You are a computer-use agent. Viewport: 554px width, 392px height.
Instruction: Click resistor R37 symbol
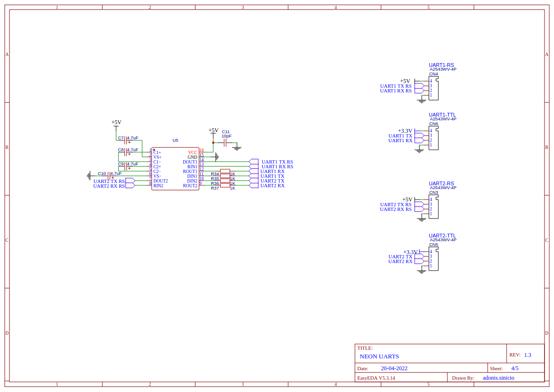pyautogui.click(x=225, y=186)
